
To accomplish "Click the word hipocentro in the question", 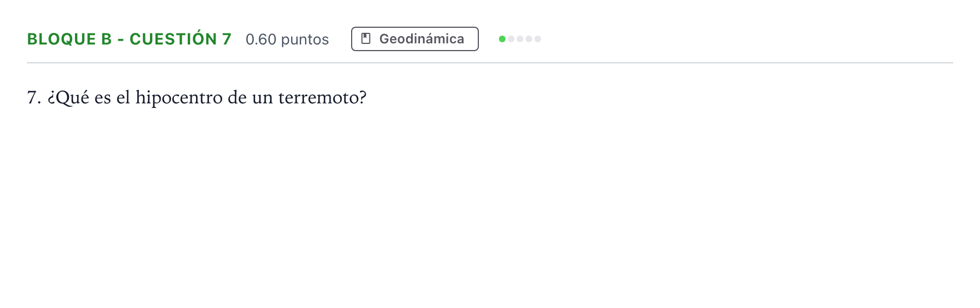I will pos(179,98).
